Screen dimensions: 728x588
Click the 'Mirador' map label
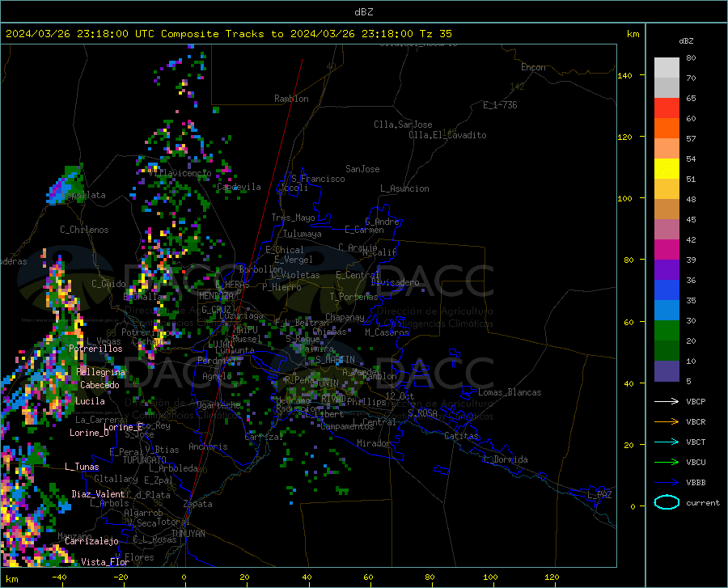(x=373, y=443)
